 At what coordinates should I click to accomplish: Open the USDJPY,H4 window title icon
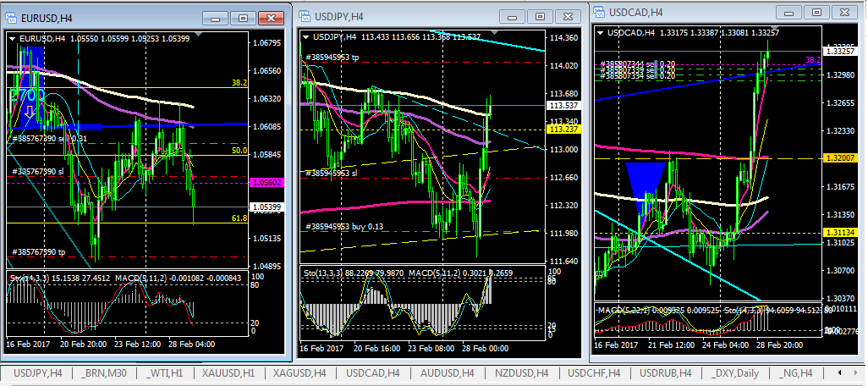305,17
